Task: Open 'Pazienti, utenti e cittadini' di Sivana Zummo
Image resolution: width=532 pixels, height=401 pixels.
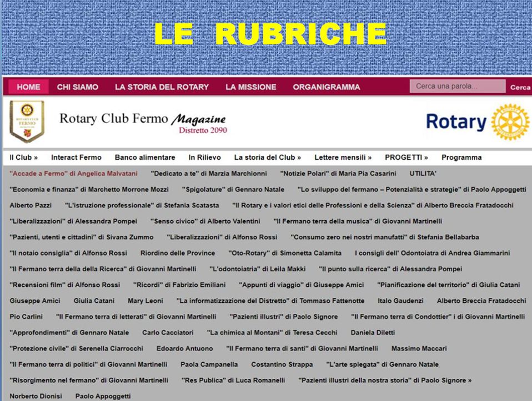Action: 82,237
